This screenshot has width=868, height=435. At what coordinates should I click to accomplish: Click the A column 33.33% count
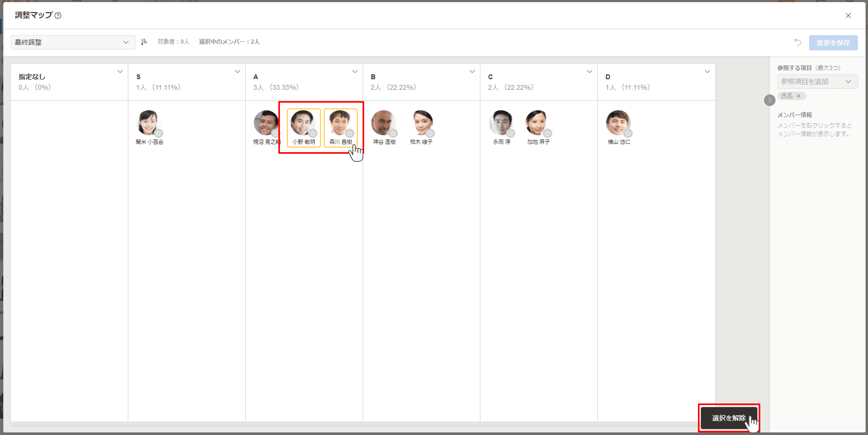pos(276,87)
